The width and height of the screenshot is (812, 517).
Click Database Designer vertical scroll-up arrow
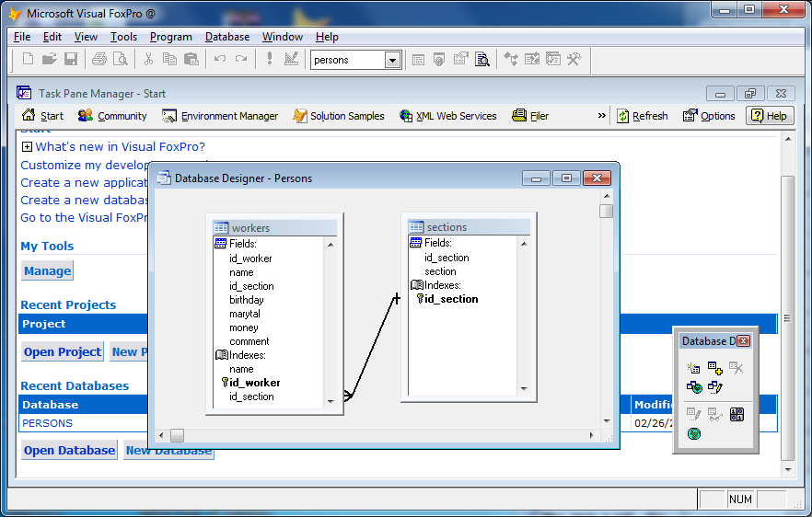[x=607, y=197]
